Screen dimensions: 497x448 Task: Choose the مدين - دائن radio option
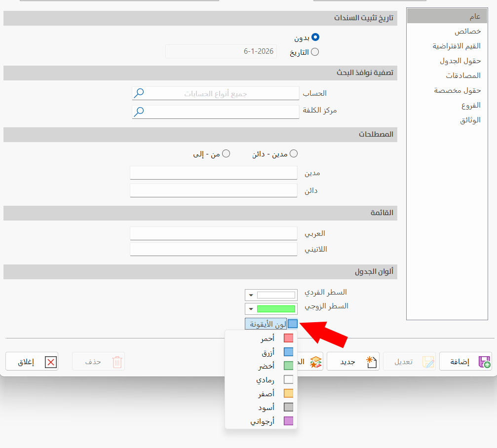pyautogui.click(x=294, y=153)
